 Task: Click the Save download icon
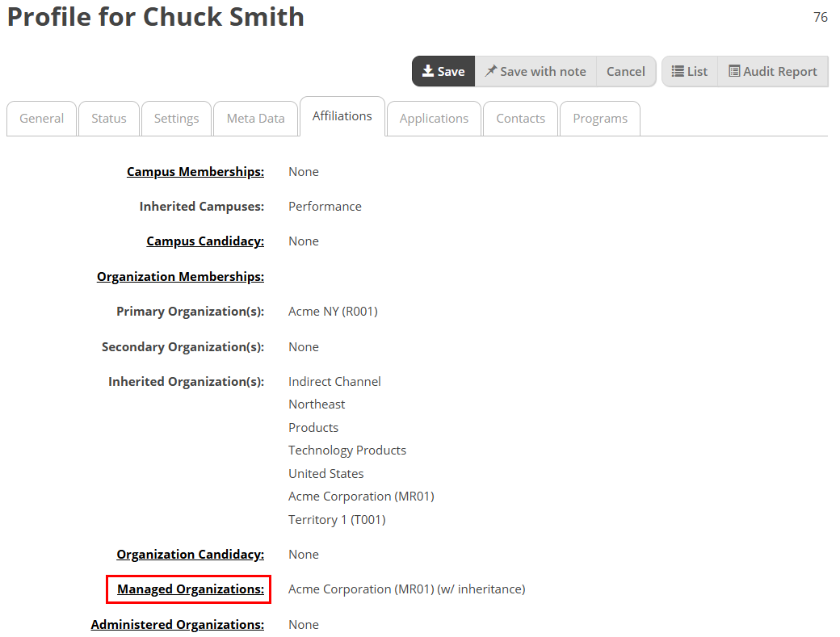tap(427, 71)
